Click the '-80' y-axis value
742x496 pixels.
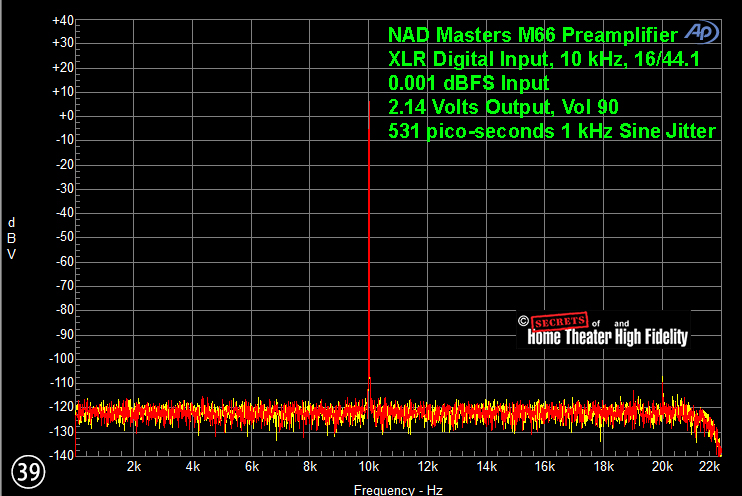[65, 310]
